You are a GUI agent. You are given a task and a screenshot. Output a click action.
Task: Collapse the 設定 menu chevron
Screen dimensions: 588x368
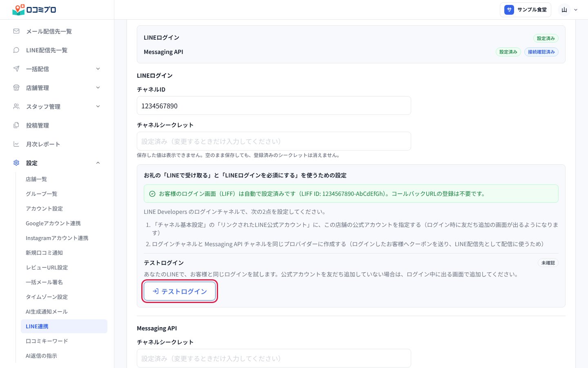[x=98, y=163]
